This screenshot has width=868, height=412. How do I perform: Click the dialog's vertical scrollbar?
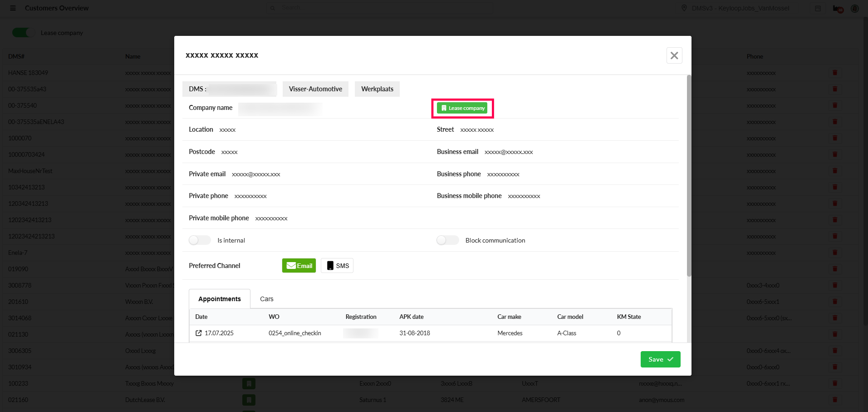689,177
